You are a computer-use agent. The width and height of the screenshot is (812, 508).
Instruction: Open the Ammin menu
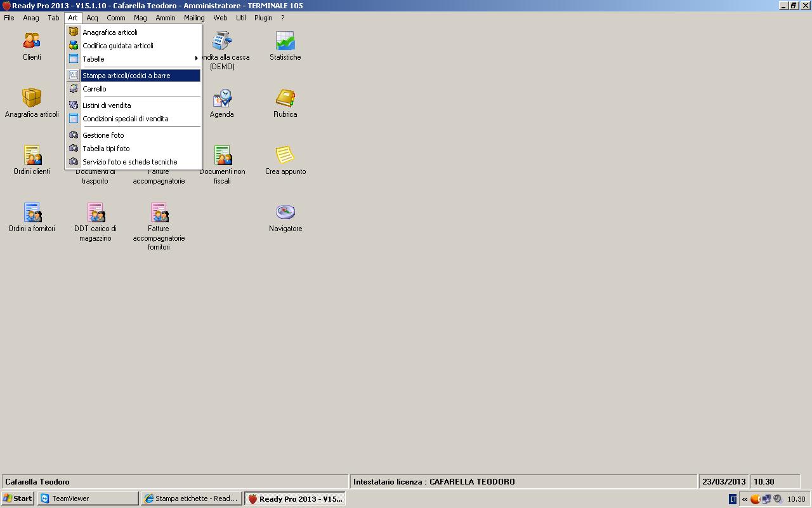pos(166,18)
